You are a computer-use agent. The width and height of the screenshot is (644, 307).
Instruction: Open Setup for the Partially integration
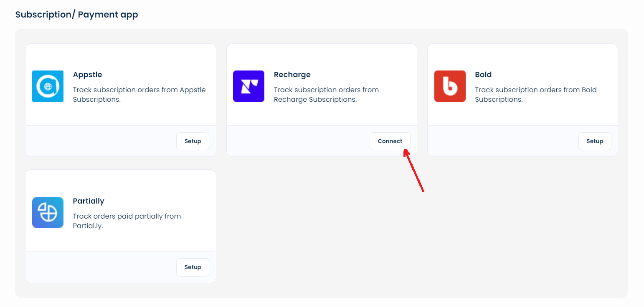pyautogui.click(x=193, y=267)
